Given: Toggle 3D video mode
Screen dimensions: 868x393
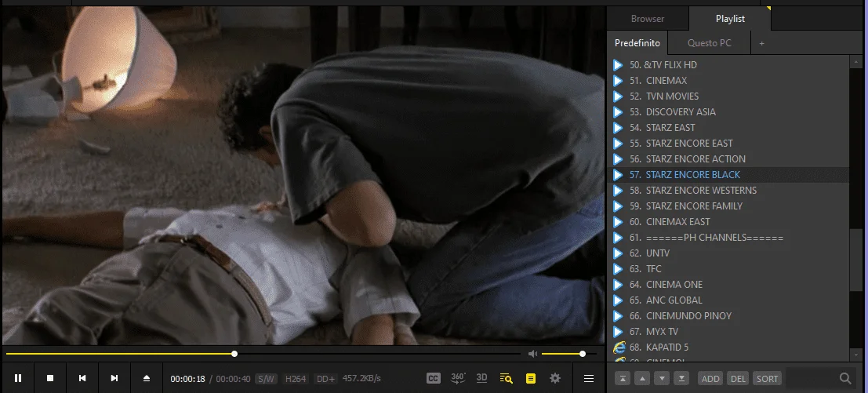Looking at the screenshot, I should click(x=481, y=378).
